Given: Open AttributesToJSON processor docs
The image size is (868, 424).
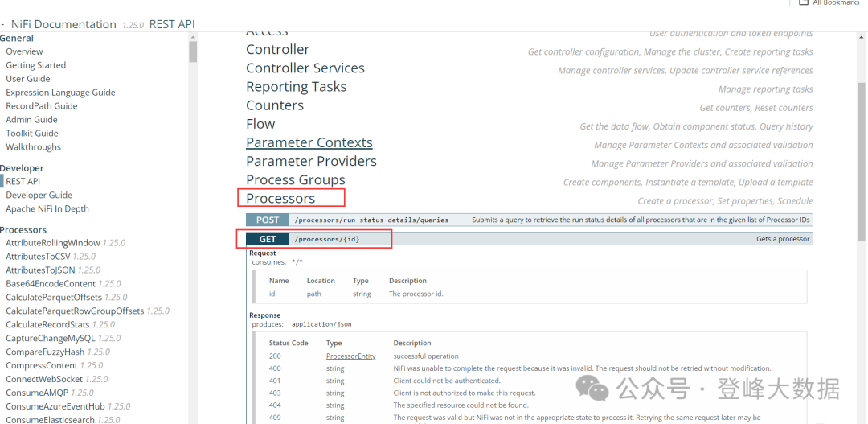Looking at the screenshot, I should click(x=40, y=270).
